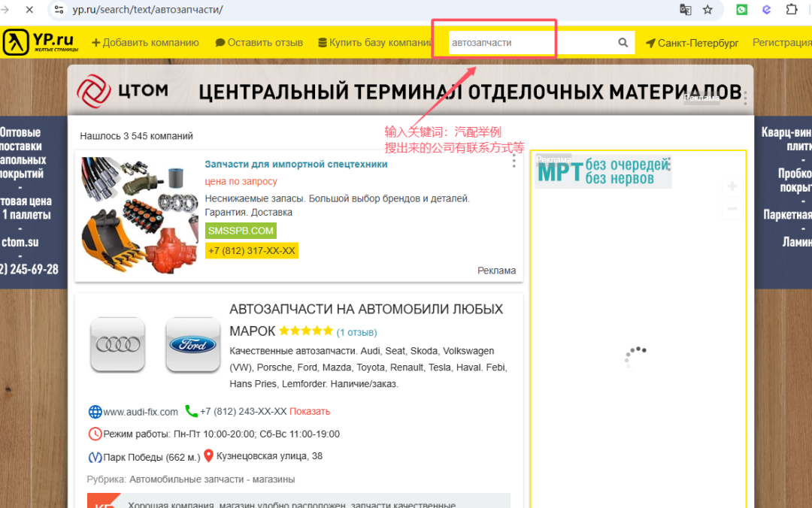Click the clock working-hours icon
Screen dimensions: 812x508
pos(95,434)
